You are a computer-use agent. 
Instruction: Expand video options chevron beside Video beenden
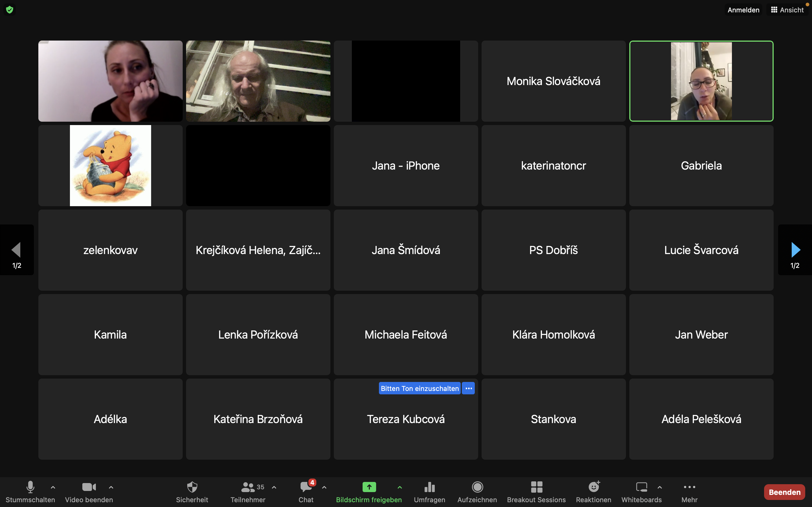pyautogui.click(x=111, y=487)
